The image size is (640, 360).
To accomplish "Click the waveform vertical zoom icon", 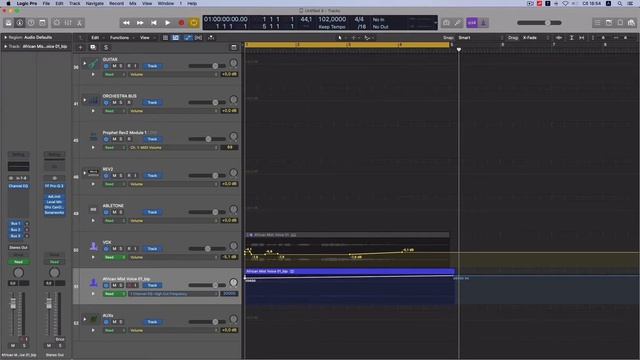I will (559, 38).
